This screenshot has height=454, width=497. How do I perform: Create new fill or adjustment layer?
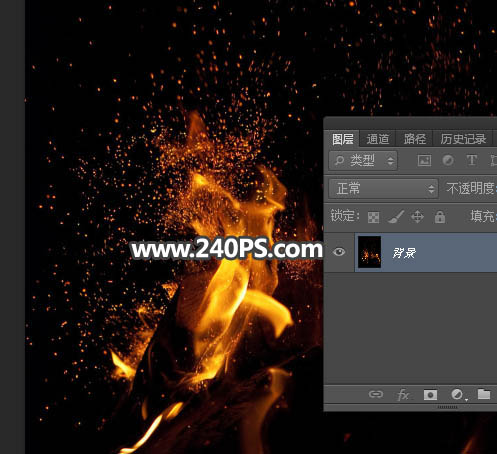[458, 395]
